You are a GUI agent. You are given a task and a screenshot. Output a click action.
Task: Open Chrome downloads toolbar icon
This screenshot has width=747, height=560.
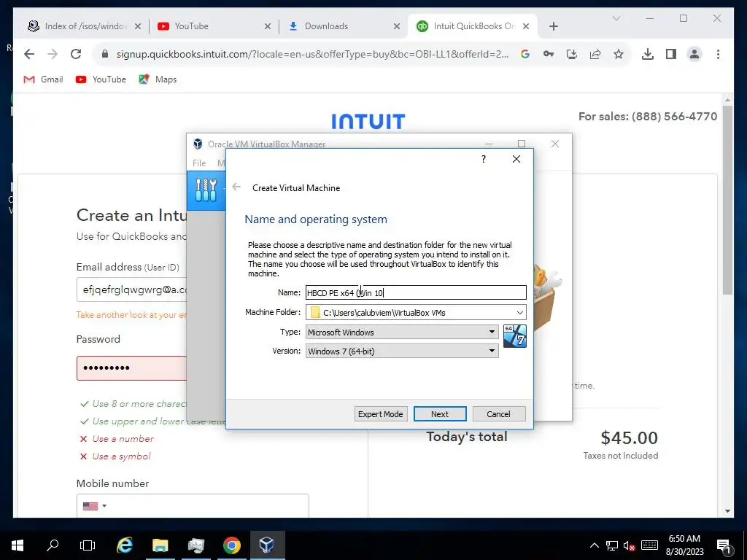pyautogui.click(x=648, y=54)
